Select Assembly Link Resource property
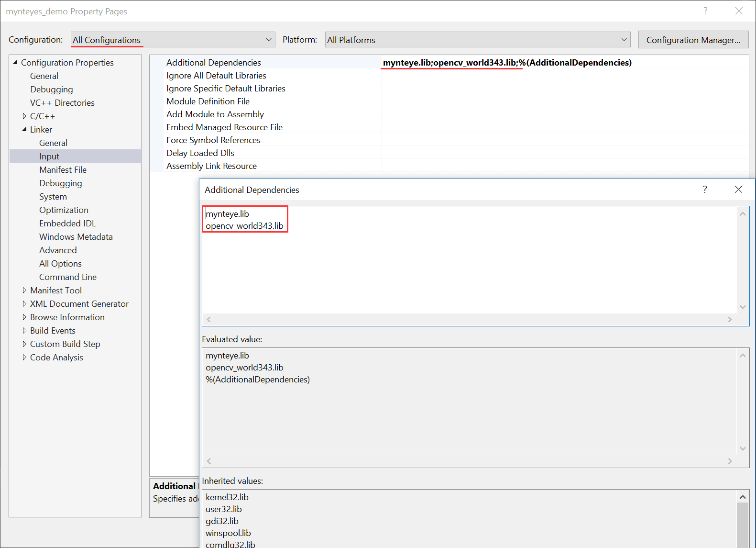Viewport: 756px width, 548px height. click(211, 166)
